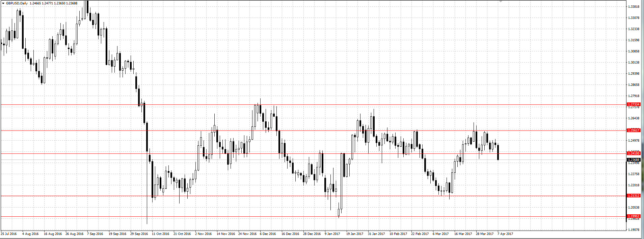The height and width of the screenshot is (239, 644).
Task: Click the 10 Feb 2017 date label
Action: point(398,234)
